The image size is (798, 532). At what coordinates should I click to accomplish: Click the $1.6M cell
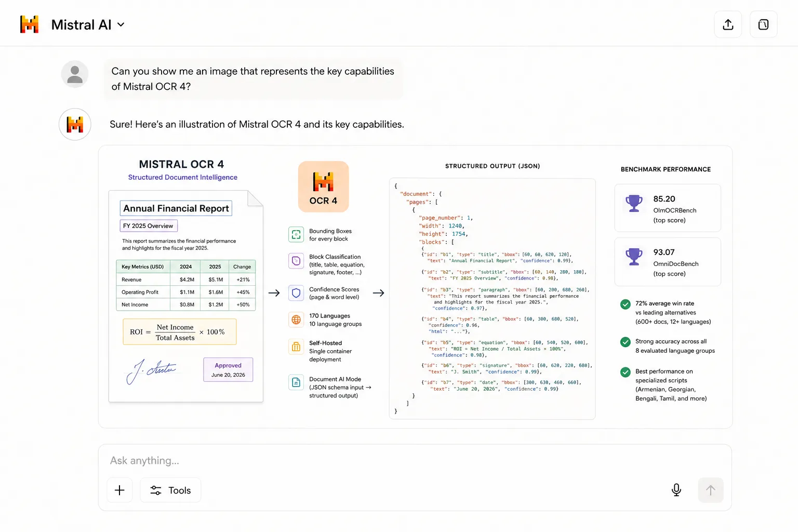pos(216,292)
